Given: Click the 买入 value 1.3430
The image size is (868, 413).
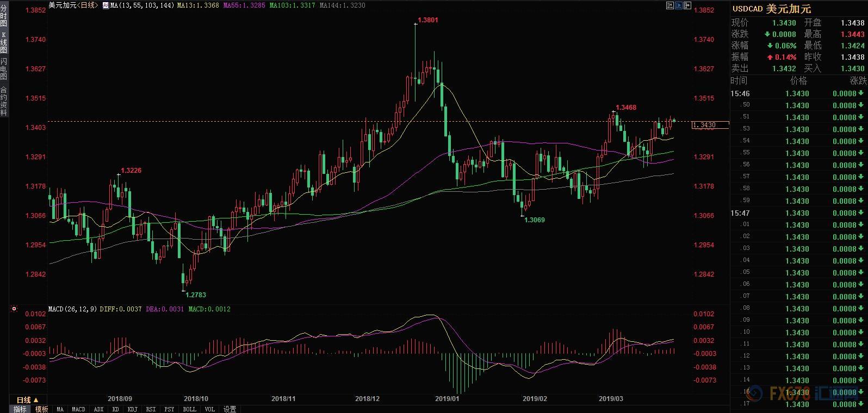Looking at the screenshot, I should [x=852, y=68].
